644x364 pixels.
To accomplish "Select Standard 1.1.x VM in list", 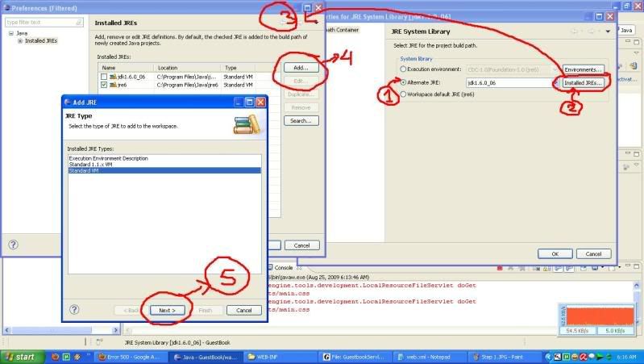I will [x=89, y=165].
